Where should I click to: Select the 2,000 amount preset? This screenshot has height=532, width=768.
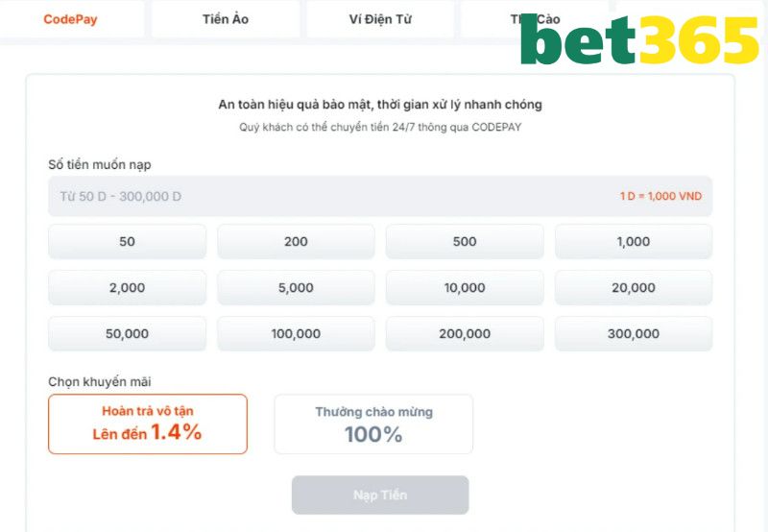click(x=127, y=288)
